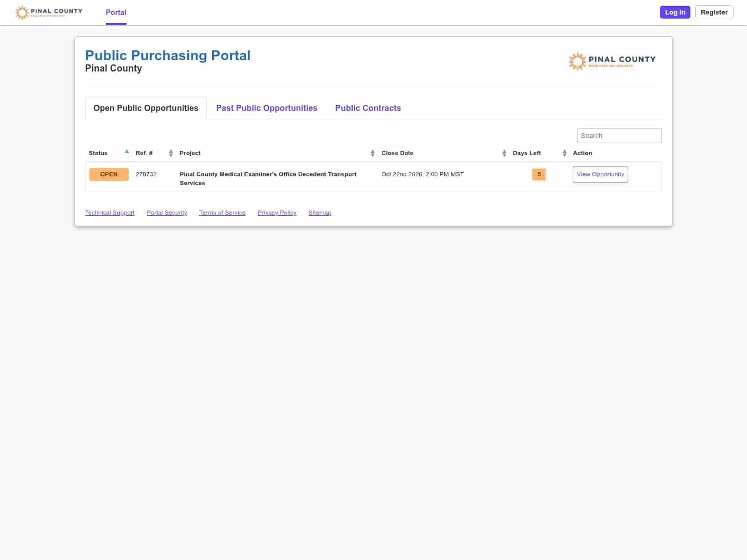Select the Open Public Opportunities tab

pos(146,108)
